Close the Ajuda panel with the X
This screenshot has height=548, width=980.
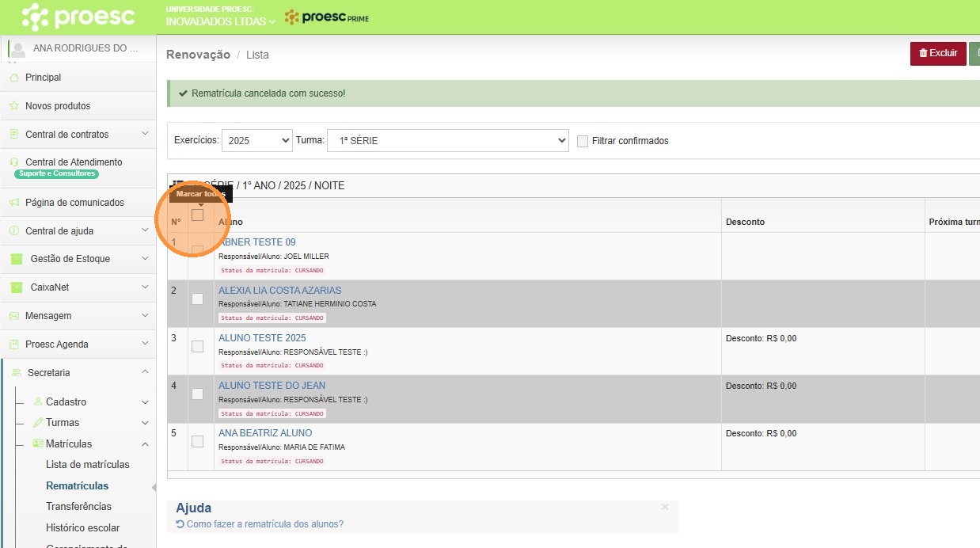[665, 507]
